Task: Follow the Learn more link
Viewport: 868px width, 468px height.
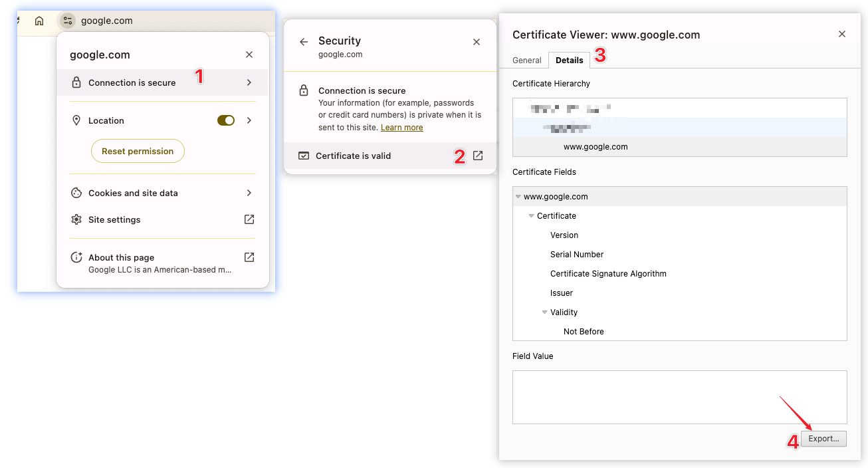Action: click(x=401, y=128)
